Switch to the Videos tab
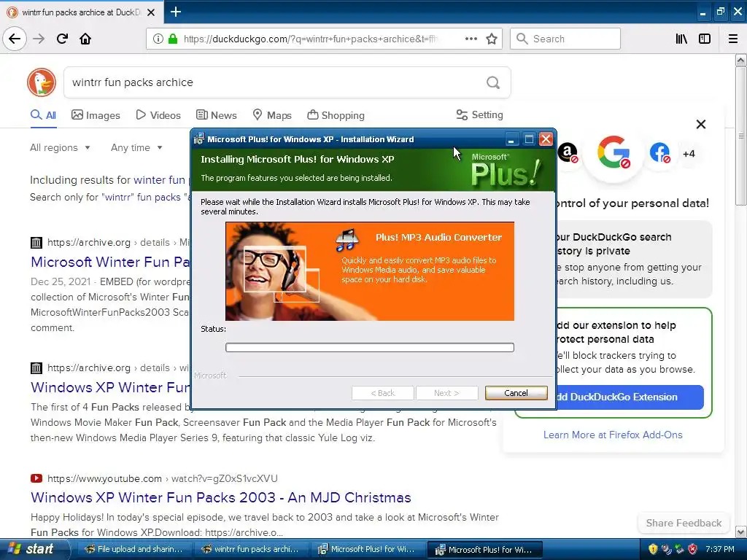Image resolution: width=747 pixels, height=560 pixels. point(158,115)
